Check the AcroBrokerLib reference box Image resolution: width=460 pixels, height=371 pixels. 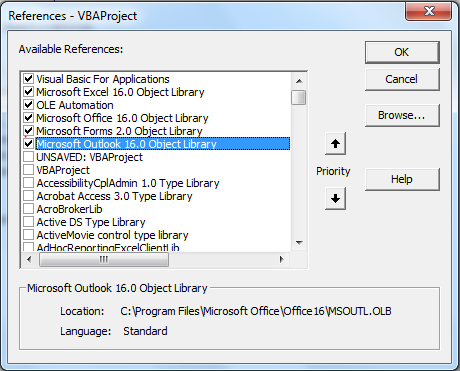(x=29, y=209)
